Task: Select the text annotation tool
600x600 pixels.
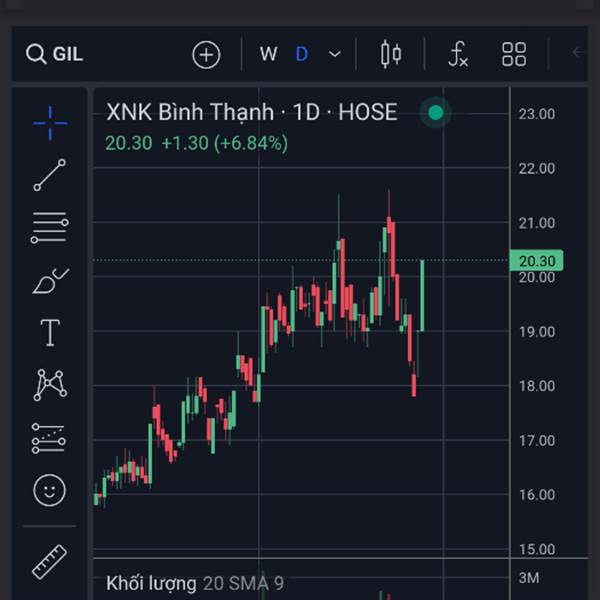Action: (50, 333)
